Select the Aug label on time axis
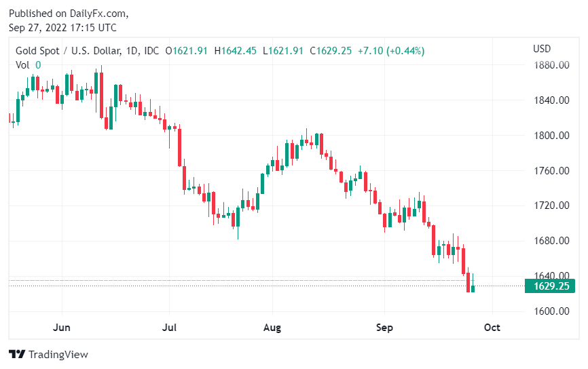This screenshot has height=369, width=588. [272, 327]
